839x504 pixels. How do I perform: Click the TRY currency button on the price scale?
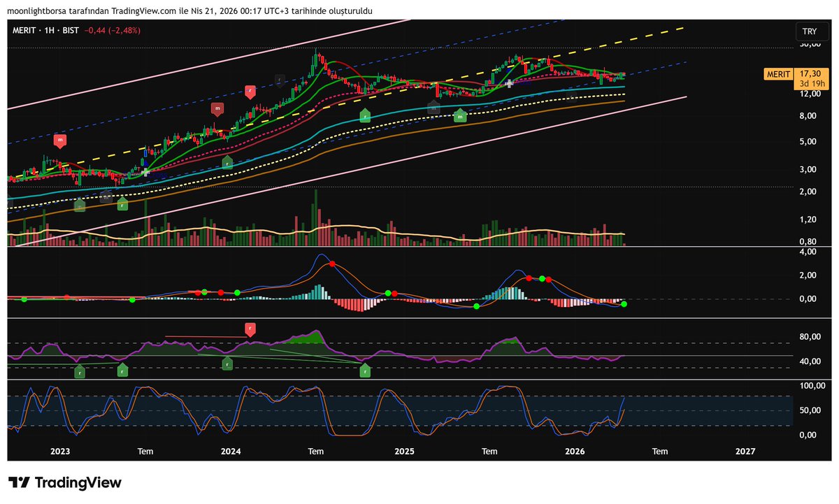[x=810, y=31]
